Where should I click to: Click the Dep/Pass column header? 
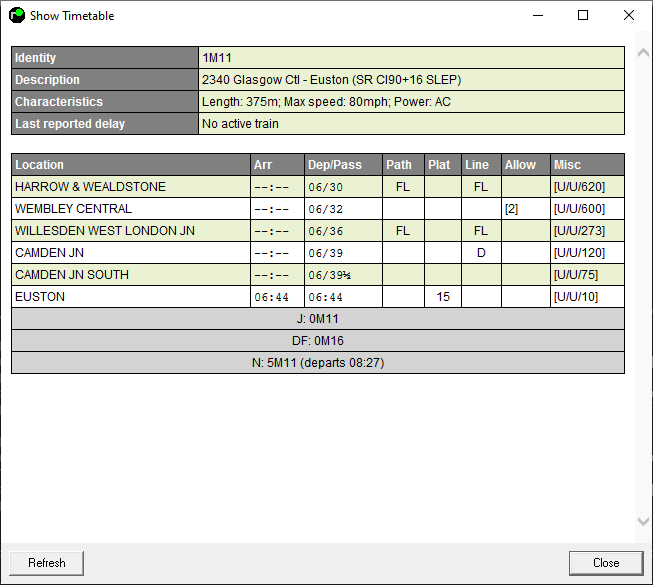click(x=344, y=165)
